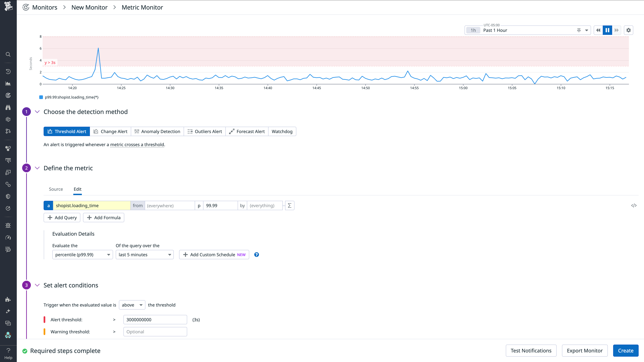644x362 pixels.
Task: Open the code editor view icon
Action: [634, 206]
